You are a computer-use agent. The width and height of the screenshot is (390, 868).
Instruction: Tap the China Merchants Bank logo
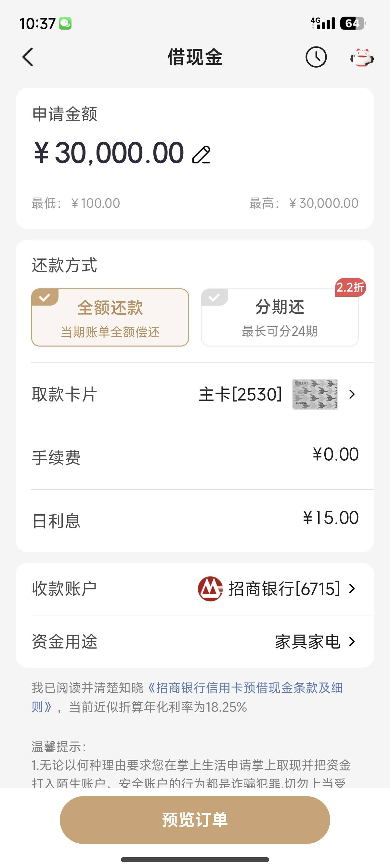tap(210, 589)
